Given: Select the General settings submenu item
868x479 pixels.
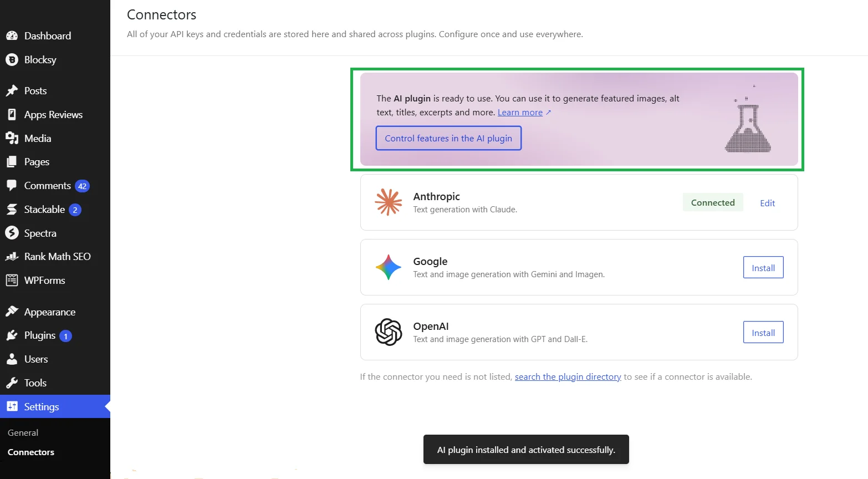Looking at the screenshot, I should (x=23, y=432).
